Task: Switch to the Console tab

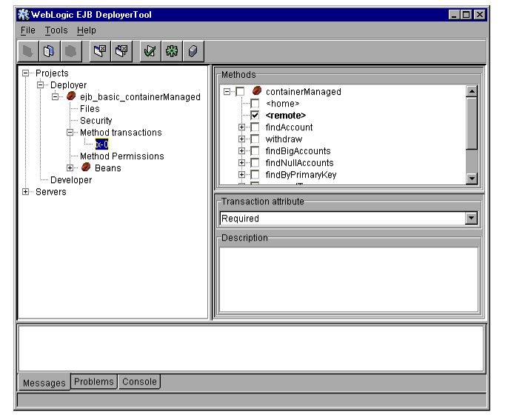Action: (139, 381)
